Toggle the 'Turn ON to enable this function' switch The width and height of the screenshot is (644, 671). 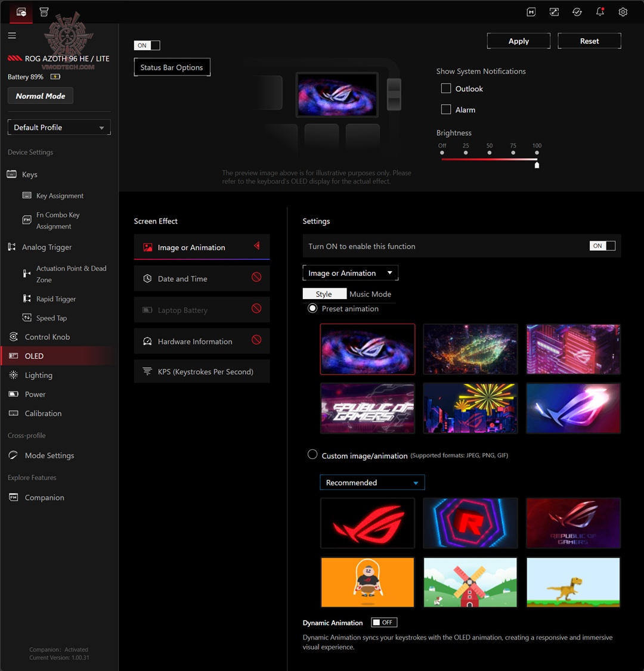point(602,246)
